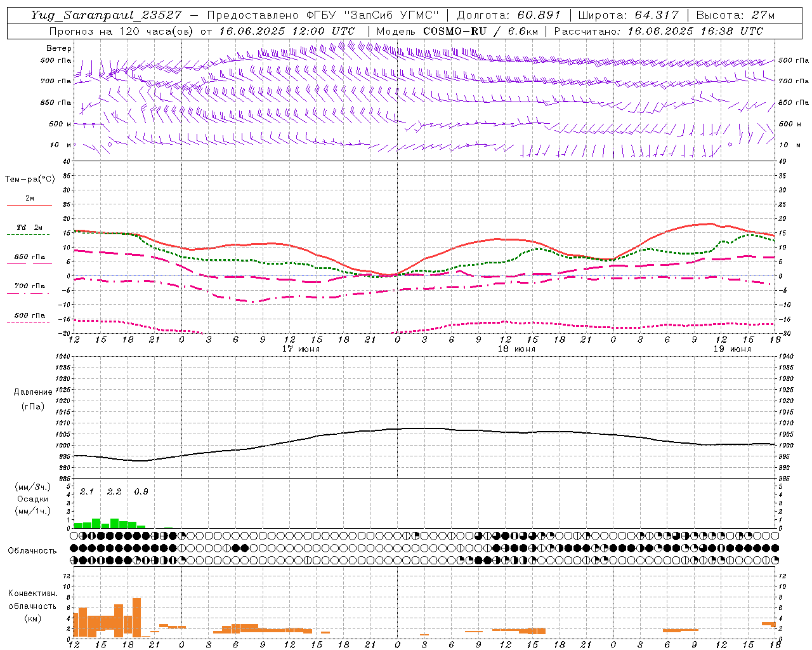Viewport: 812px width, 650px height.
Task: Click the (гПа) unit label under Давление
Action: 33,406
